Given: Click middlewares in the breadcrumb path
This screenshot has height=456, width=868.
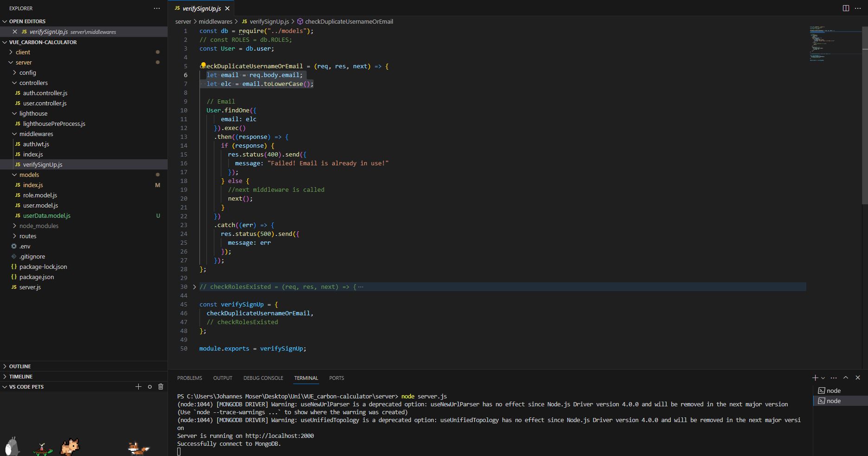Looking at the screenshot, I should [x=215, y=21].
